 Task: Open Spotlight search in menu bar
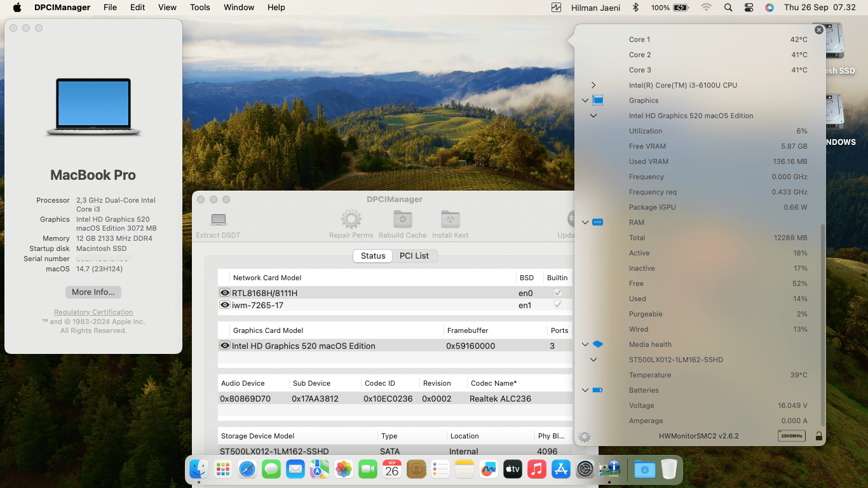point(728,8)
